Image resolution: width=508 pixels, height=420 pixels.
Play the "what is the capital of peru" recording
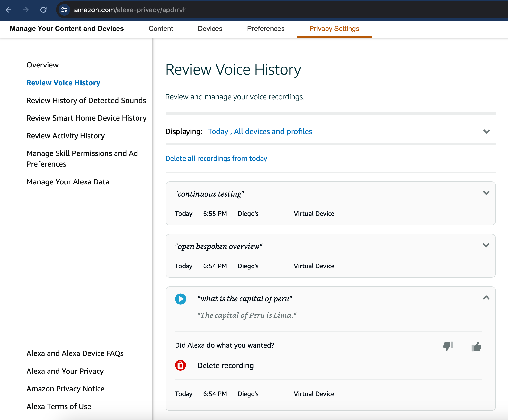(x=180, y=299)
